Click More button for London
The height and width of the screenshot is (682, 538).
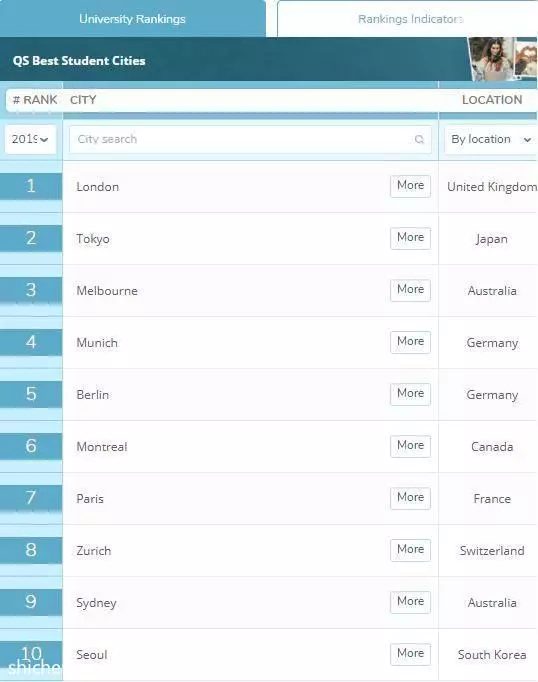[x=410, y=186]
